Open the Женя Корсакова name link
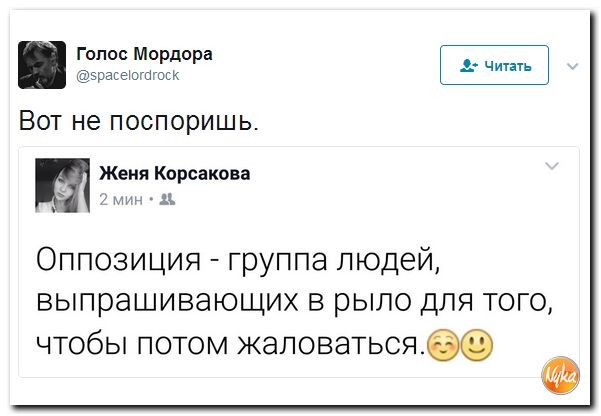This screenshot has height=416, width=601. (175, 174)
